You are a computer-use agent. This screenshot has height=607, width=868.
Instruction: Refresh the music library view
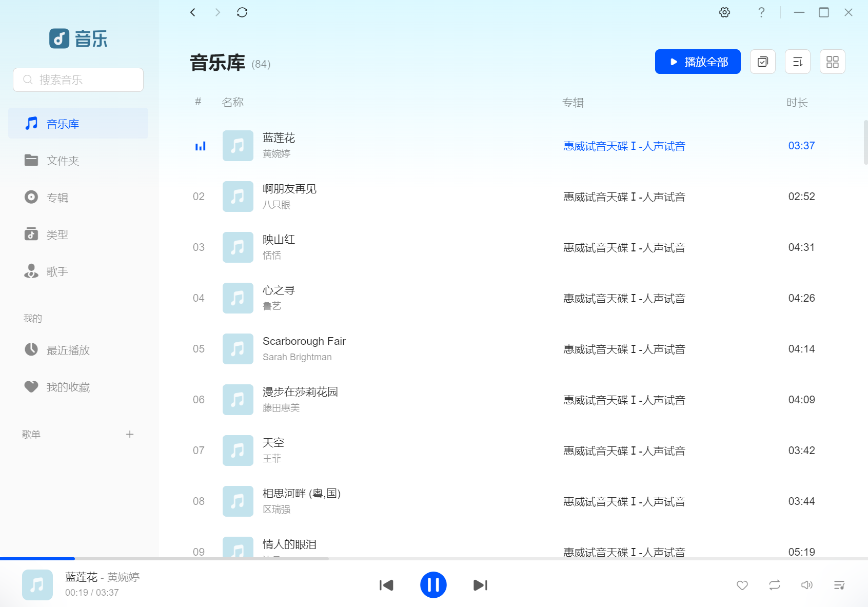(x=242, y=12)
